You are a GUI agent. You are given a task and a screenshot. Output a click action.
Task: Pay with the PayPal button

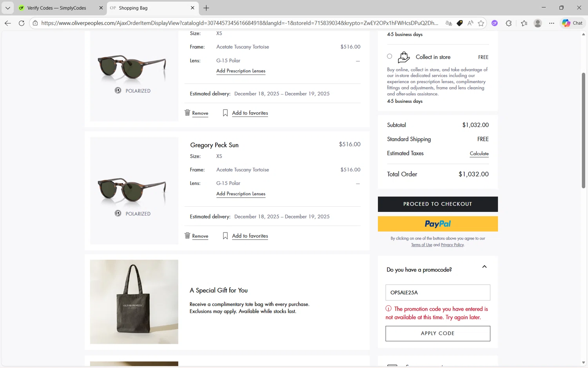tap(437, 224)
